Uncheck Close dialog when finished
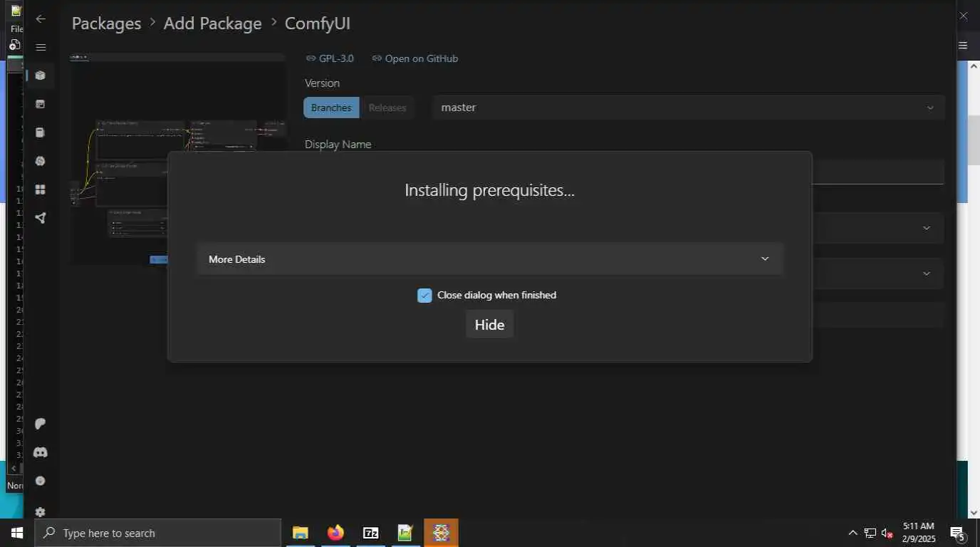 click(x=424, y=295)
